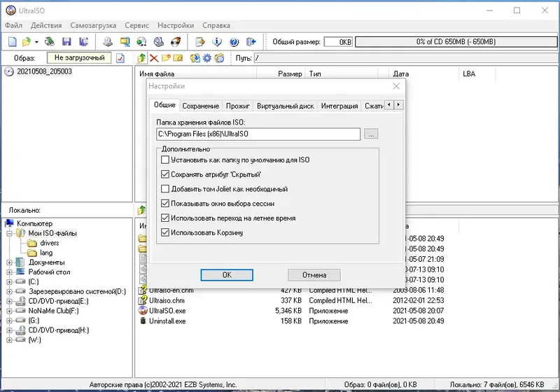Click the blue gear properties icon
This screenshot has height=392, width=560.
[x=207, y=58]
